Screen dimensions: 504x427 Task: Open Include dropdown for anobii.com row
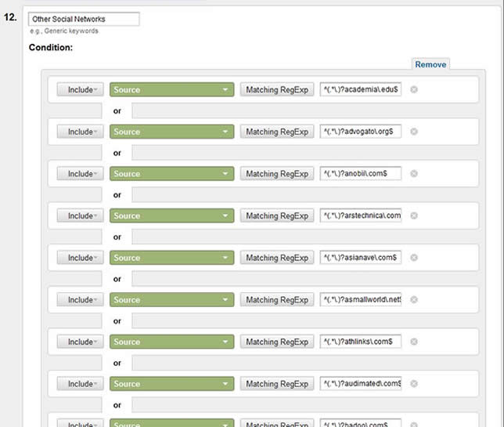pyautogui.click(x=81, y=173)
